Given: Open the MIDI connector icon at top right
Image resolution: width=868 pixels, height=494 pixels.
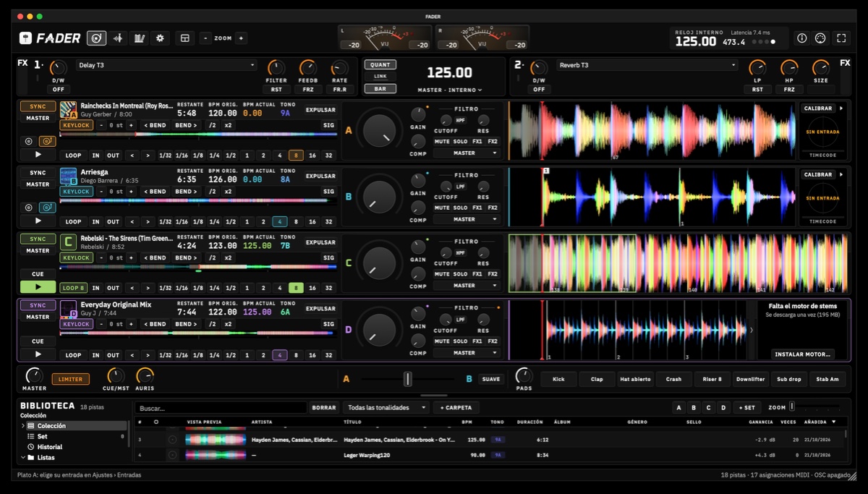Looking at the screenshot, I should tap(820, 38).
